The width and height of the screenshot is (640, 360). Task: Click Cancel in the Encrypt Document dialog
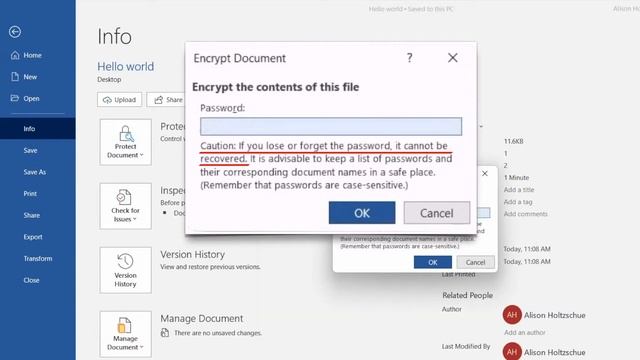[437, 213]
